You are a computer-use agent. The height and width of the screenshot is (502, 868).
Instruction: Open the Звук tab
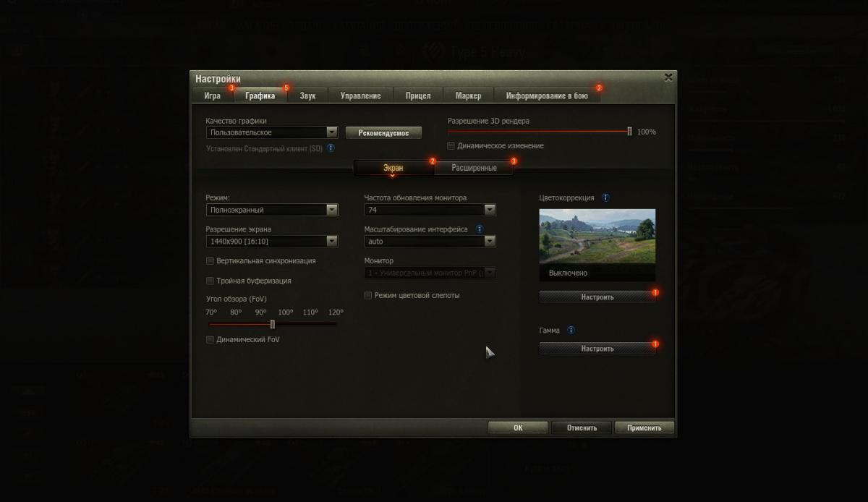(x=307, y=95)
